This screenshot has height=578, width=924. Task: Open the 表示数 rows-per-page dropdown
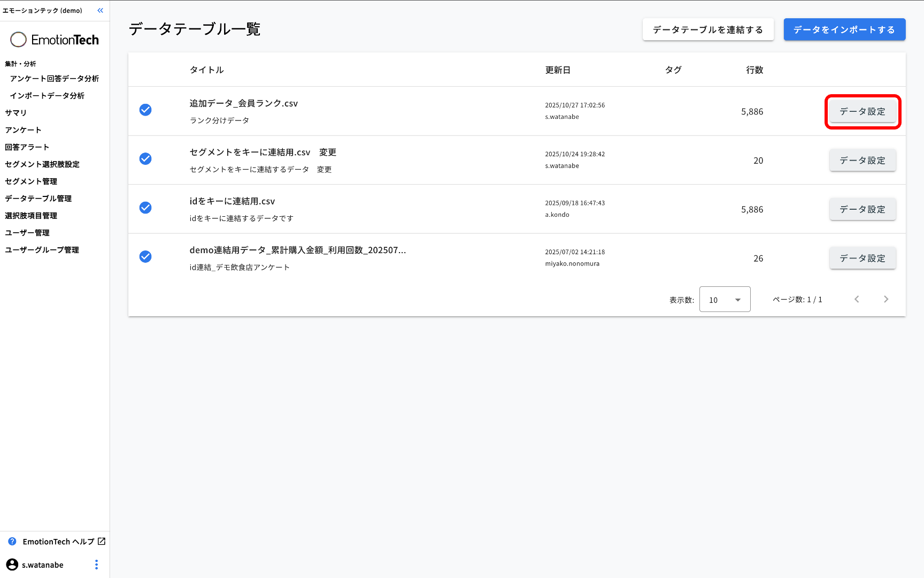tap(725, 300)
